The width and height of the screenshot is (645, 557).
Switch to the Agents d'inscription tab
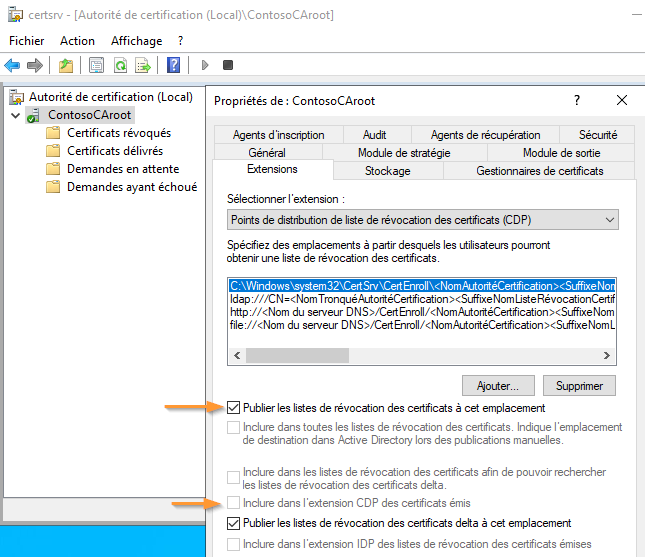(x=278, y=135)
